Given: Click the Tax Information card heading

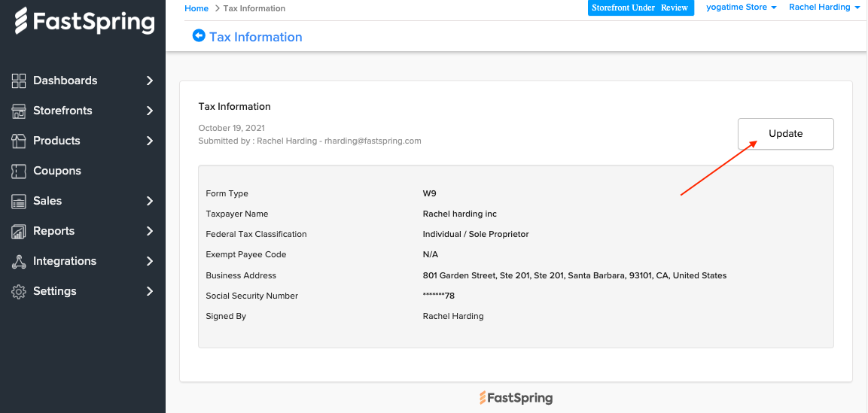Looking at the screenshot, I should click(x=235, y=107).
